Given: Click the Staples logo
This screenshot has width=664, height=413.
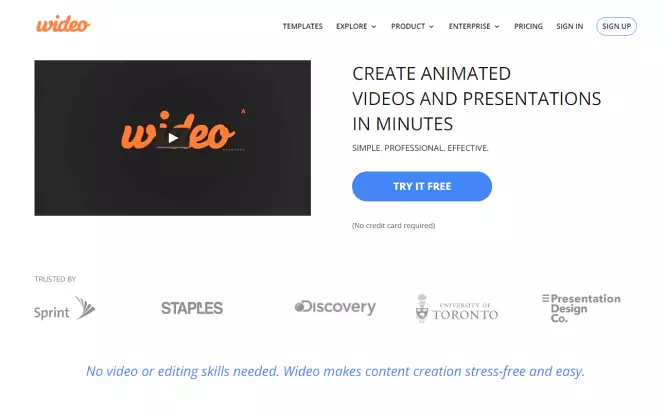Looking at the screenshot, I should pyautogui.click(x=192, y=308).
